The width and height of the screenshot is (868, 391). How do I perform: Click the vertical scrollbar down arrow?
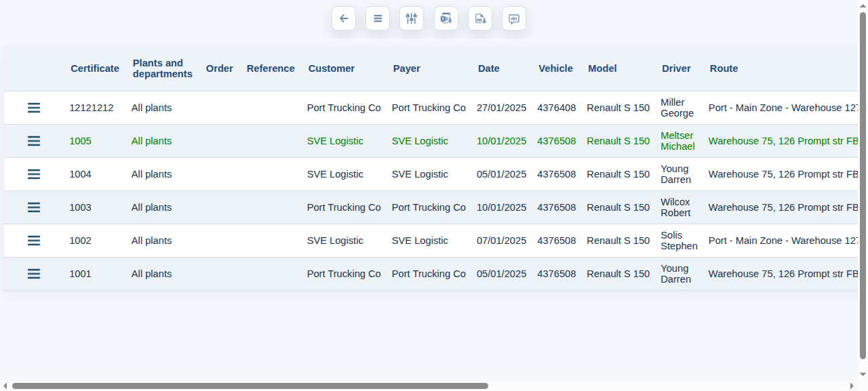click(863, 374)
